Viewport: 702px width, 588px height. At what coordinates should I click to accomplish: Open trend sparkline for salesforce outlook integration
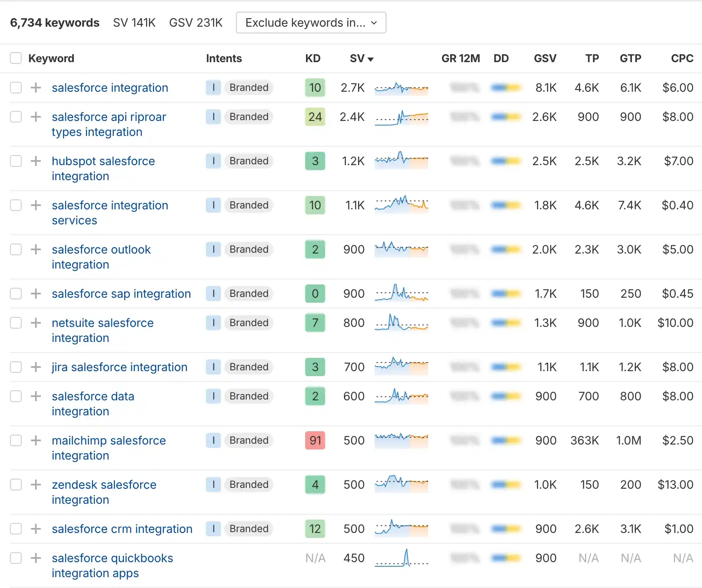point(401,249)
